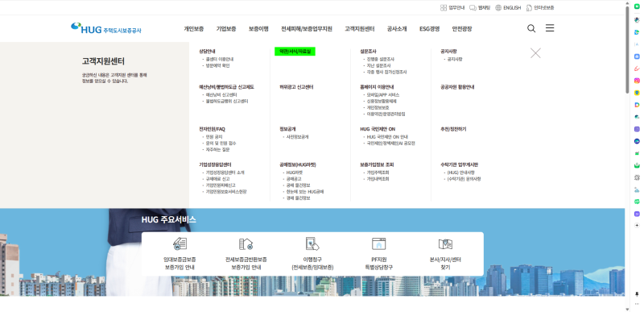Image resolution: width=644 pixels, height=312 pixels.
Task: Open 한눈에 보는 HUG공매
Action: point(305,192)
